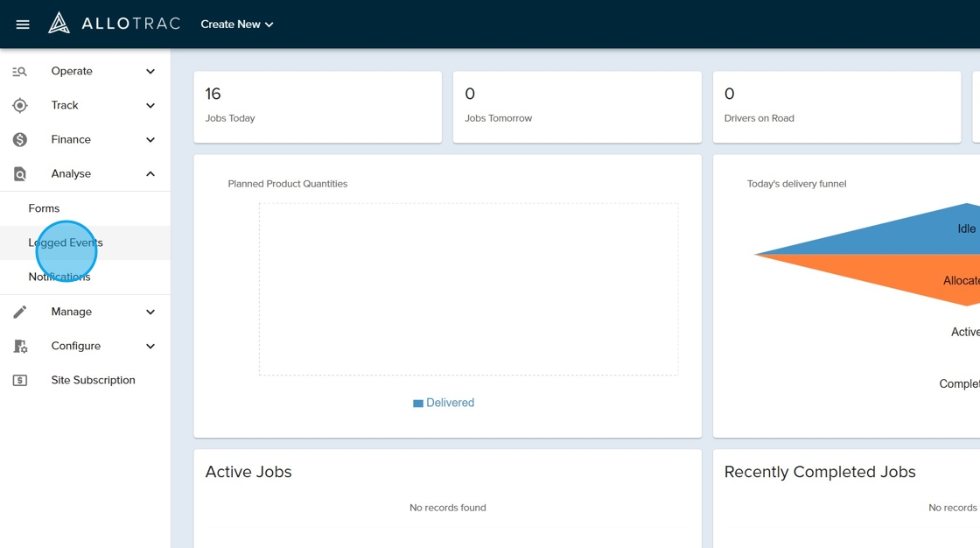This screenshot has width=980, height=548.
Task: Click the Track target icon
Action: [19, 106]
